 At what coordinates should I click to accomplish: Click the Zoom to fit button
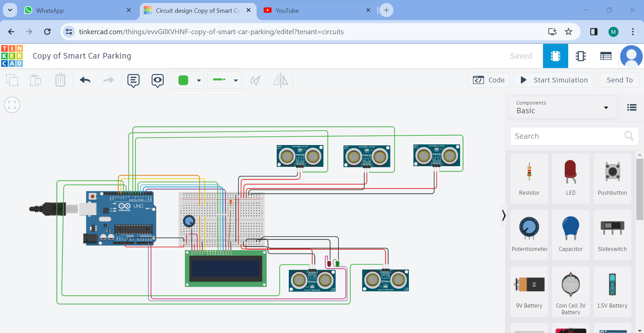point(12,105)
